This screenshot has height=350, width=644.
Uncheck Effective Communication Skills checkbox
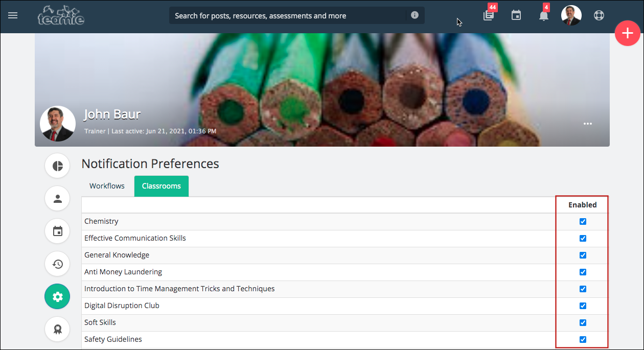pyautogui.click(x=583, y=239)
